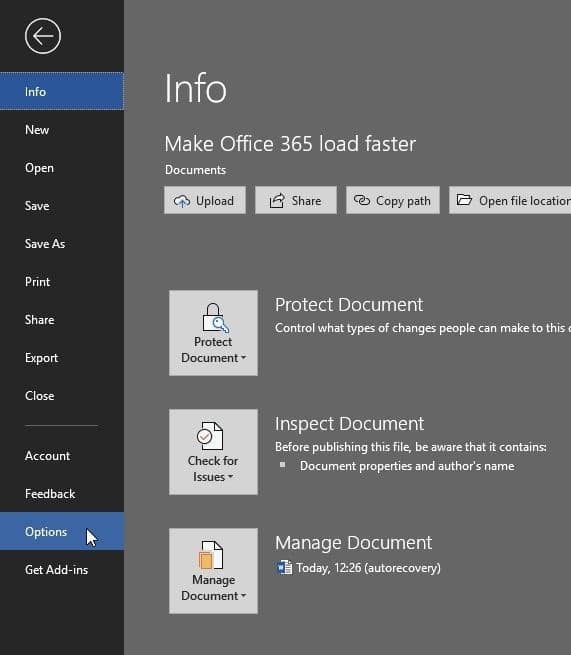Viewport: 571px width, 655px height.
Task: Open Get Add-ins
Action: [62, 570]
